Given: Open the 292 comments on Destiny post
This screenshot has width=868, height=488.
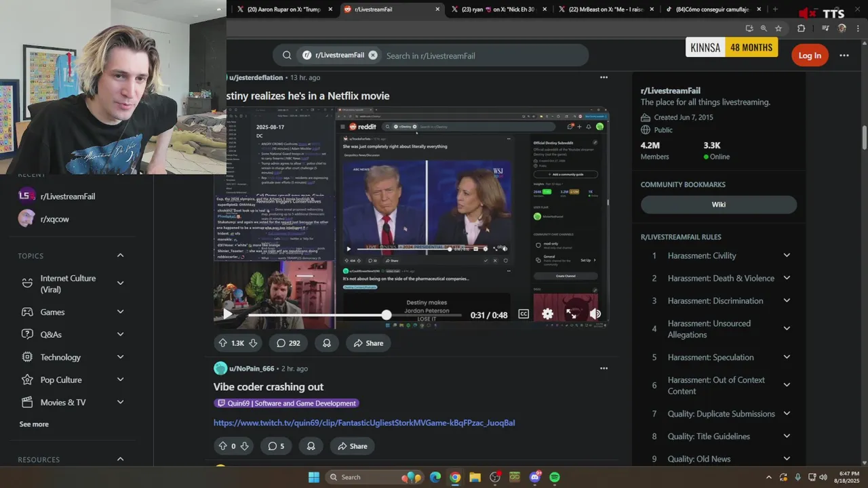Looking at the screenshot, I should [288, 343].
